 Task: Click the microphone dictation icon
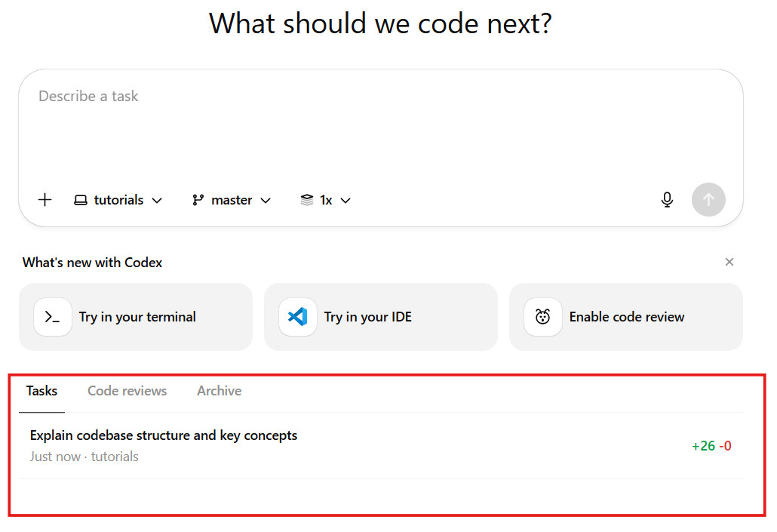(667, 200)
